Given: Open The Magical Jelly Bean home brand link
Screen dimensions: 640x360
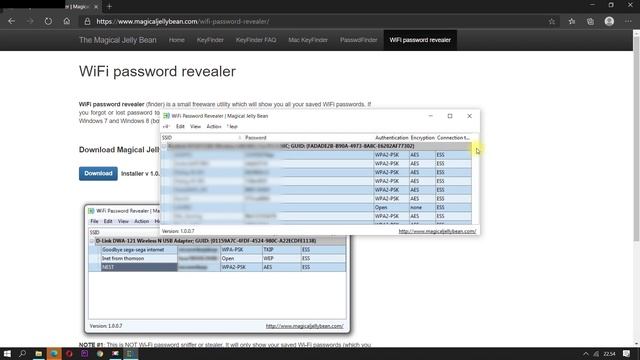Looking at the screenshot, I should click(118, 40).
